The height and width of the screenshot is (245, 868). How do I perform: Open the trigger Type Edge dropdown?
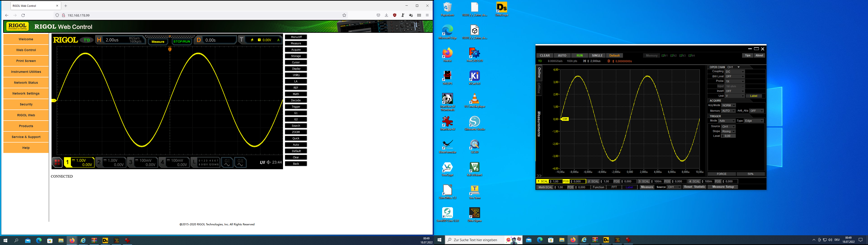point(754,121)
